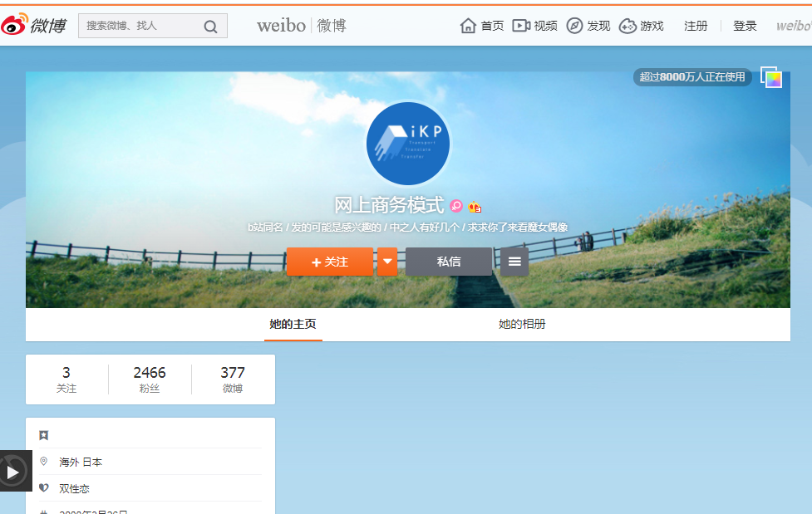Send a 私信 private message
This screenshot has height=514, width=812.
pos(449,262)
